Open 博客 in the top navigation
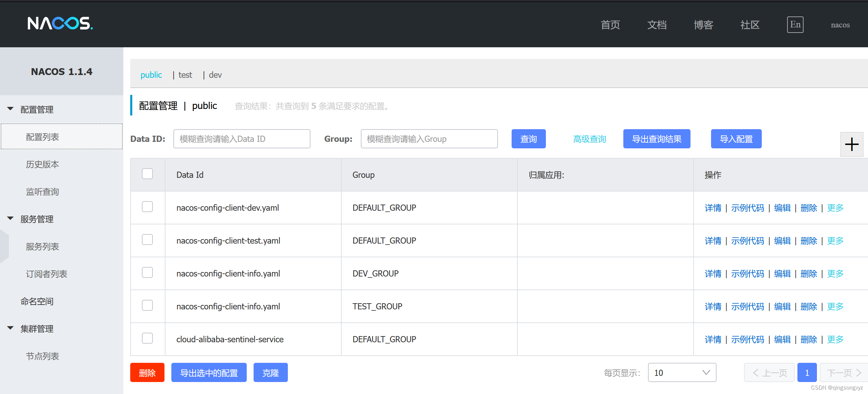 [704, 25]
